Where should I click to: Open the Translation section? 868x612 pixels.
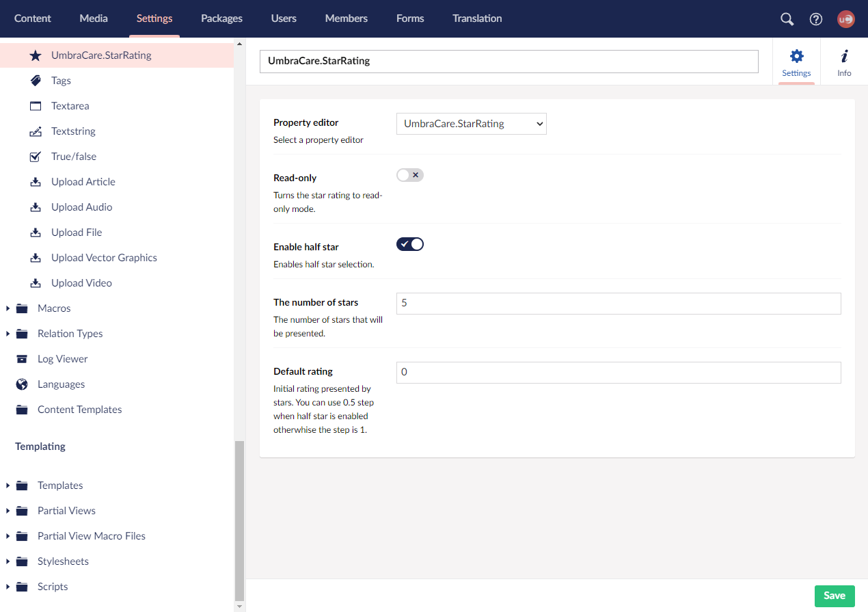[477, 18]
